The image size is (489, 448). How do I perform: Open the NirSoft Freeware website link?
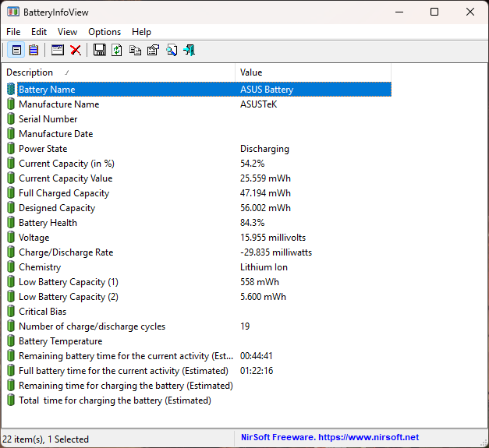tap(330, 437)
